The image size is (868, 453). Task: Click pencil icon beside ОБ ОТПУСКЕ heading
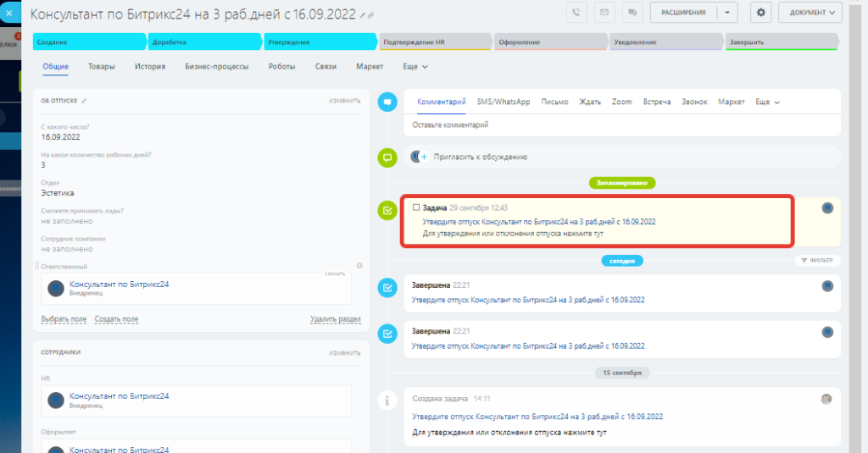[84, 101]
